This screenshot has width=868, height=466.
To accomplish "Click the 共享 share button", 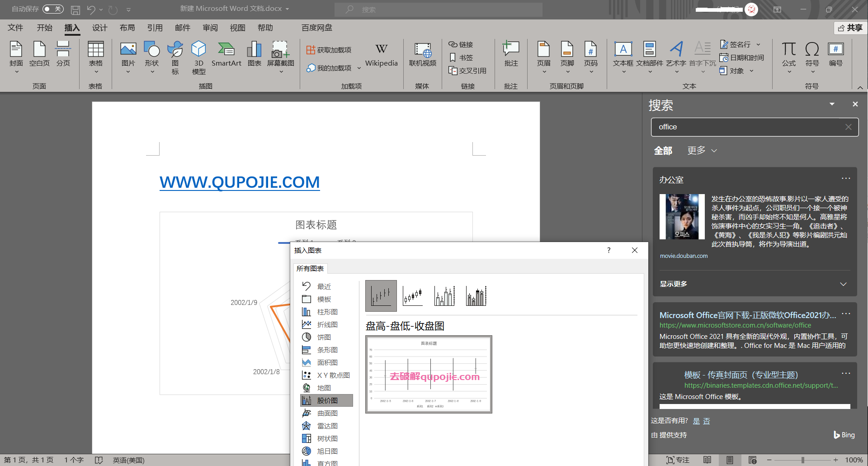I will (x=850, y=28).
